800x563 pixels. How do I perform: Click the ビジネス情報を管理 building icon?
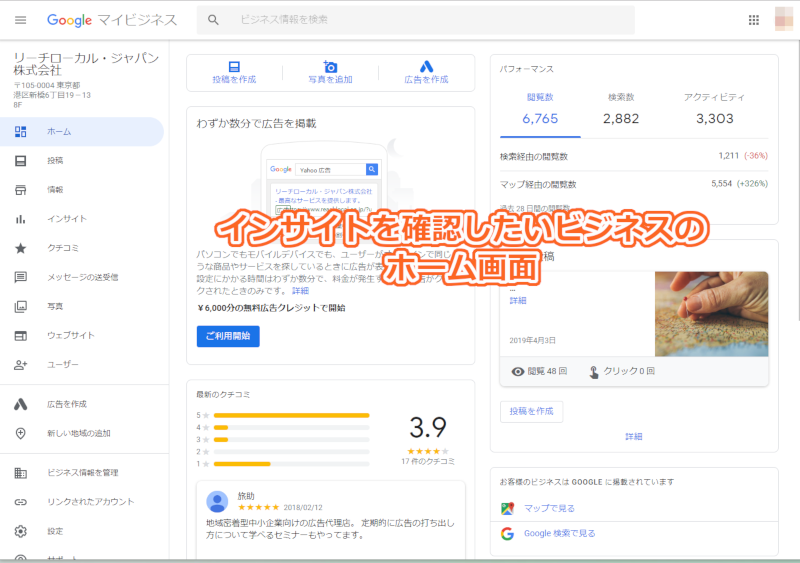[20, 473]
